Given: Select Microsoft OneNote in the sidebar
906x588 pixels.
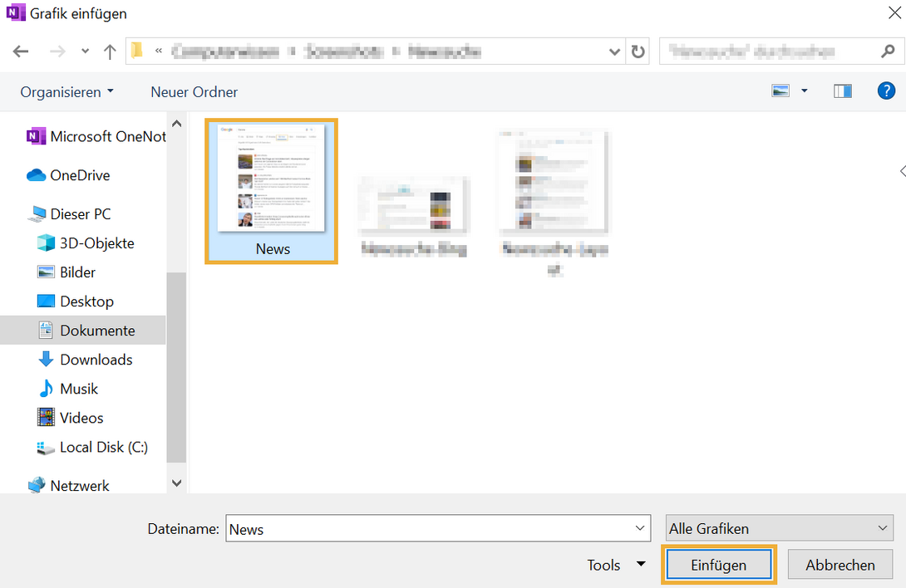Looking at the screenshot, I should 96,136.
